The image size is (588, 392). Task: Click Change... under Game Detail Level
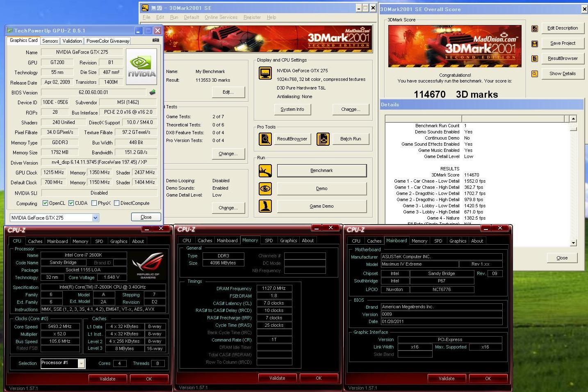tap(228, 208)
